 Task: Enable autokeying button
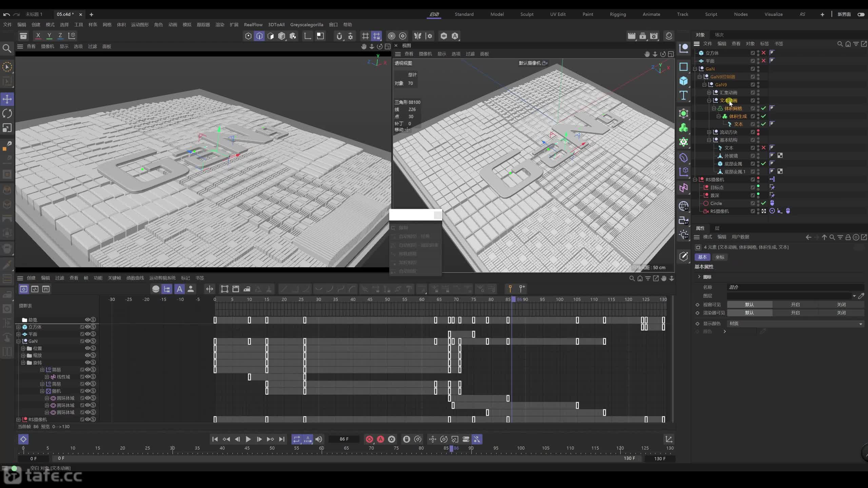[x=381, y=439]
